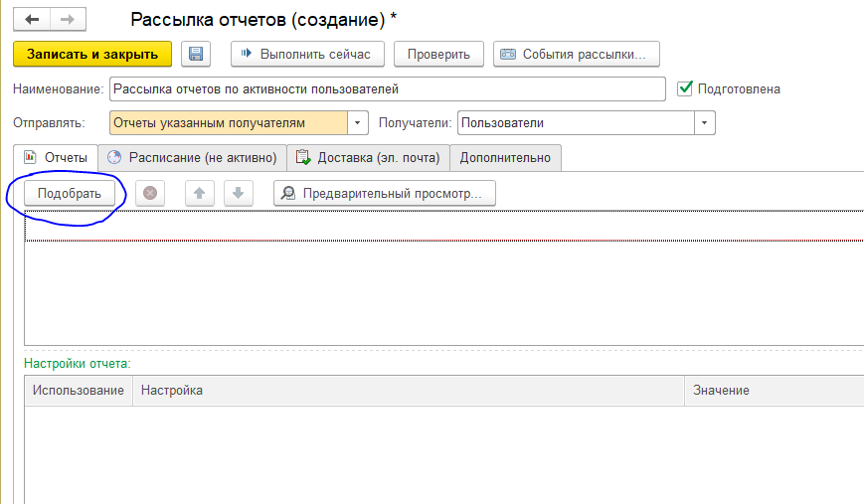Image resolution: width=864 pixels, height=504 pixels.
Task: Switch to the Расписание (не активно) tab
Action: [192, 157]
